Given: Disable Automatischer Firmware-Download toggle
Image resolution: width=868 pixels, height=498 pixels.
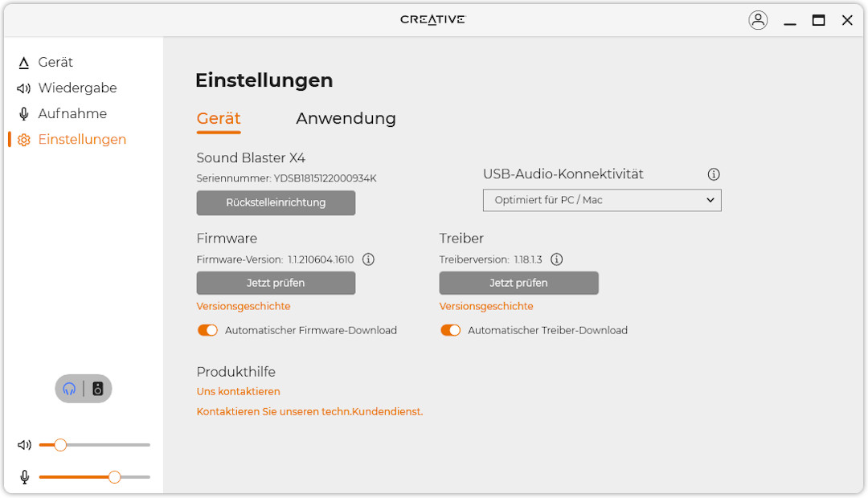Looking at the screenshot, I should click(207, 330).
